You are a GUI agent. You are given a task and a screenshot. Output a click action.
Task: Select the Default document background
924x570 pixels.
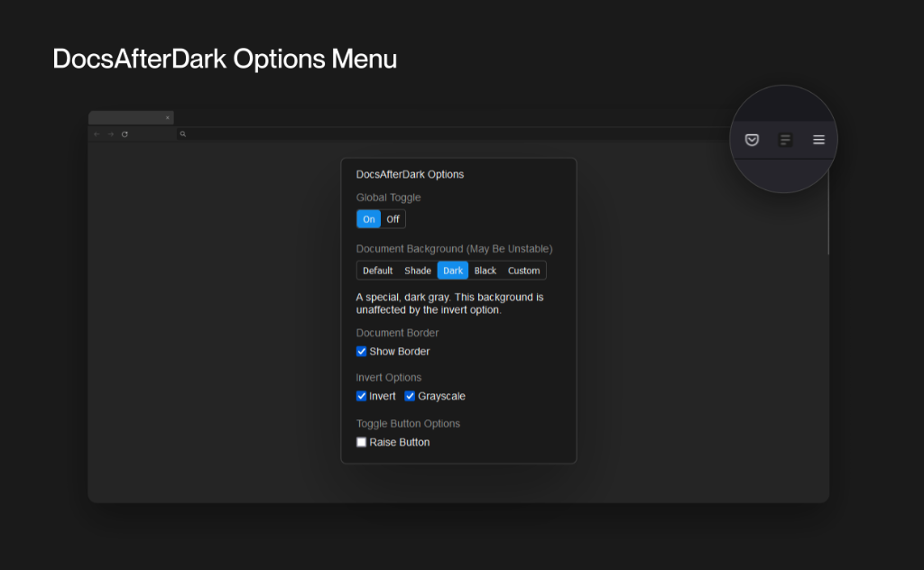(377, 271)
